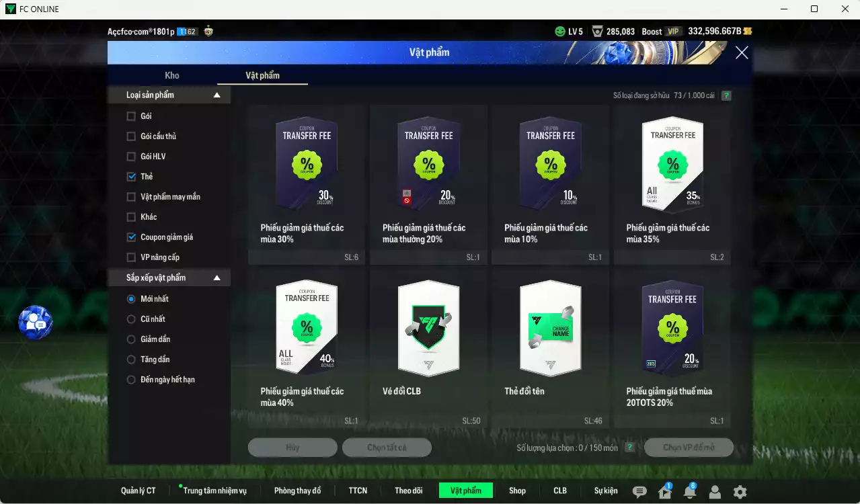Image resolution: width=860 pixels, height=504 pixels.
Task: Enable the Gói cầu thủ checkbox
Action: click(131, 136)
